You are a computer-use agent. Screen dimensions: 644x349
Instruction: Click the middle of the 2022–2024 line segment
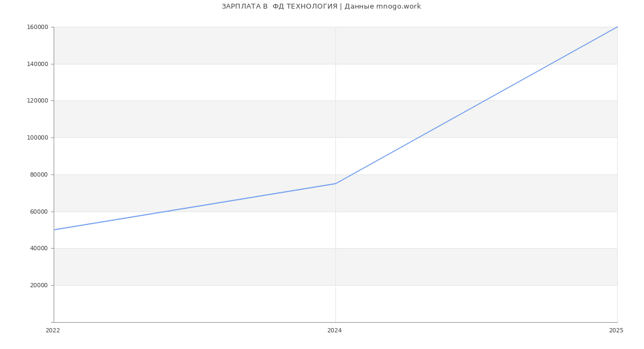[195, 207]
